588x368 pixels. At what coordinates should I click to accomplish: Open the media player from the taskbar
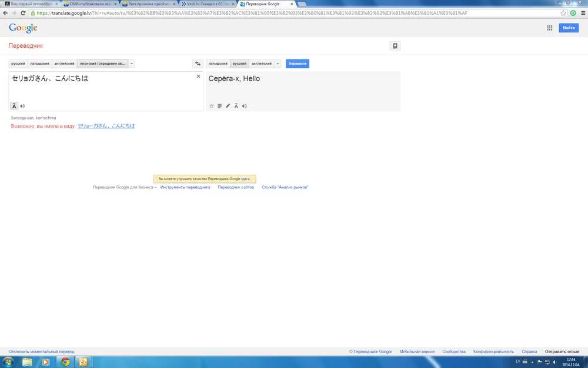point(46,362)
